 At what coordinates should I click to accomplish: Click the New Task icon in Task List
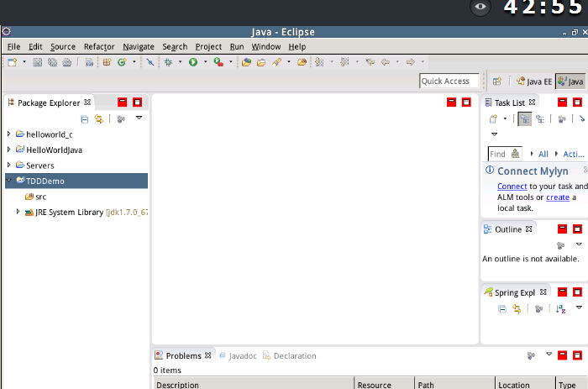(x=493, y=119)
